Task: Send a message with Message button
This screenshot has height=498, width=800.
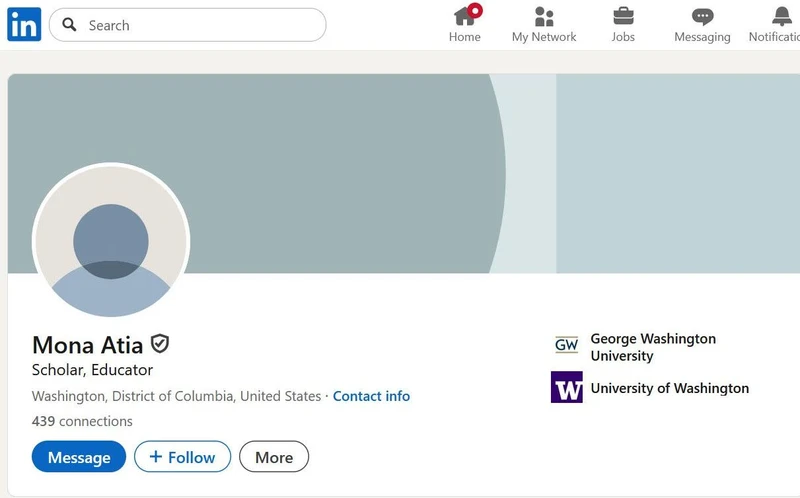Action: 79,457
